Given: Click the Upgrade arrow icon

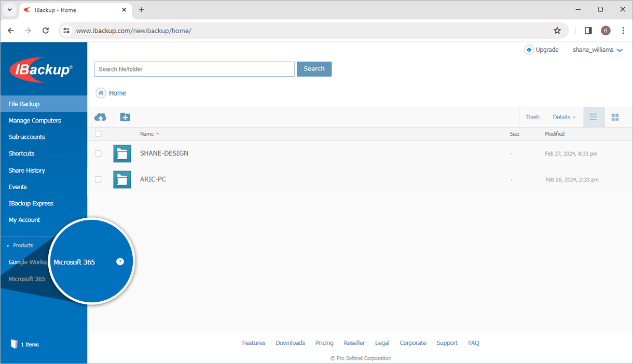Looking at the screenshot, I should [x=529, y=50].
